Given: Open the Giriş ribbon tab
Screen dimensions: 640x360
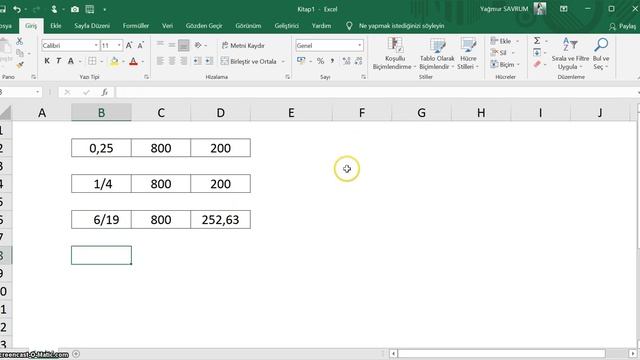Looking at the screenshot, I should 31,26.
